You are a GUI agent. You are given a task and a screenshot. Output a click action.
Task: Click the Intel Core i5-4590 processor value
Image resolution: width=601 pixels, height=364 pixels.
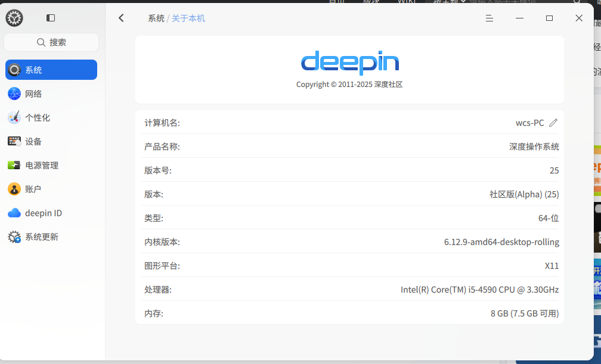(x=479, y=290)
